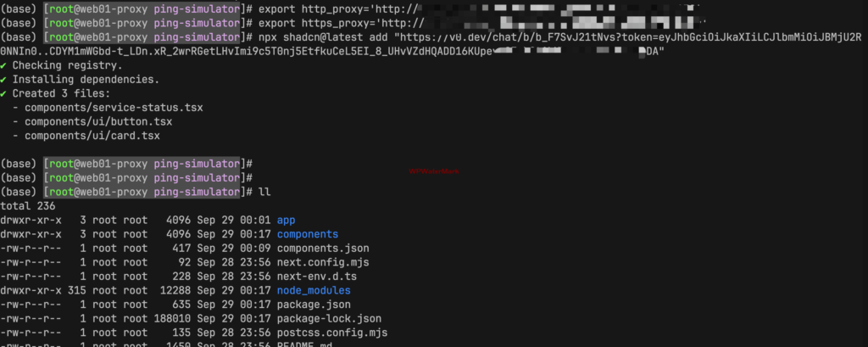Image resolution: width=868 pixels, height=347 pixels.
Task: Click package.json in the file list
Action: tap(314, 305)
